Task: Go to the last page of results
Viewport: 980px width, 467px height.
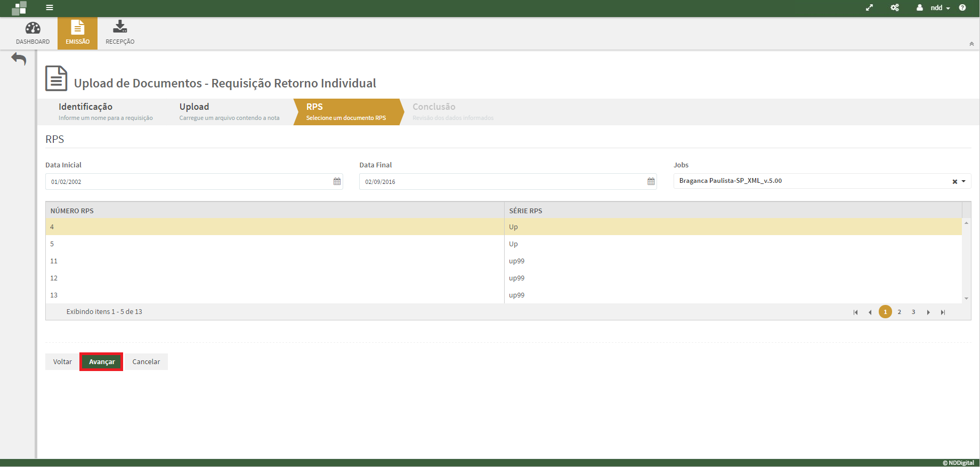Action: click(x=943, y=312)
